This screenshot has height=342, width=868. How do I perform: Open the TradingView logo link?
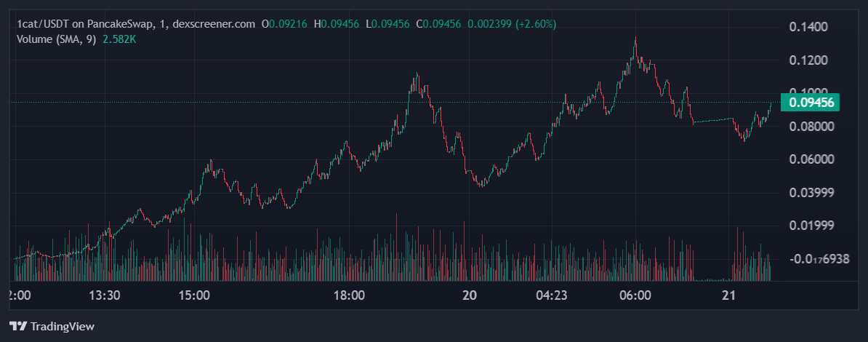tap(52, 327)
